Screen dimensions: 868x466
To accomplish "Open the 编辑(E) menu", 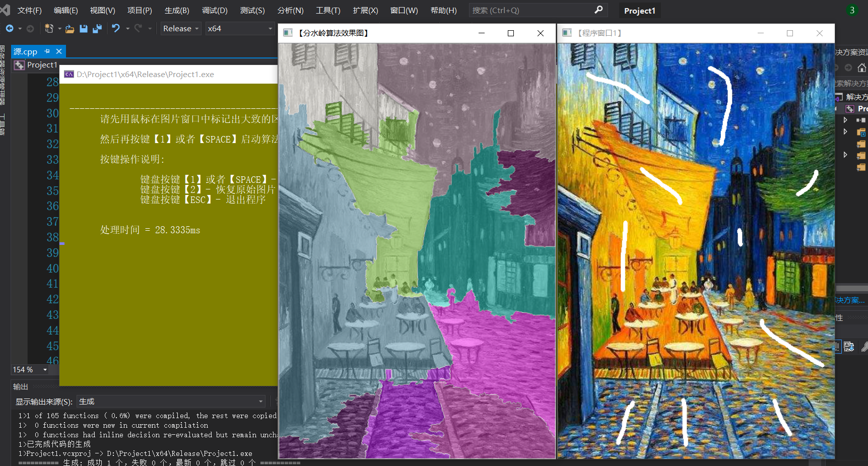I will click(65, 10).
